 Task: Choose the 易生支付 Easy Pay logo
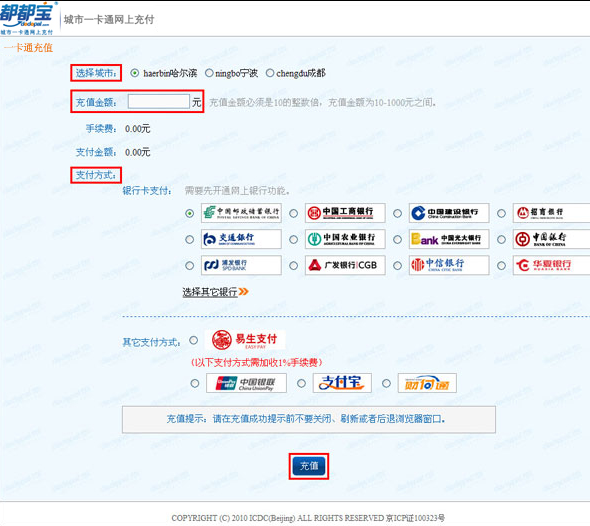tap(245, 340)
